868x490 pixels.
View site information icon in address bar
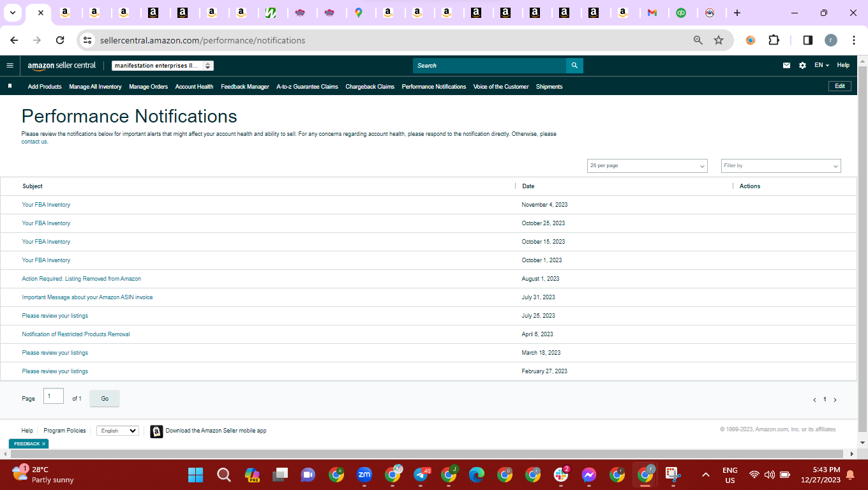point(88,40)
